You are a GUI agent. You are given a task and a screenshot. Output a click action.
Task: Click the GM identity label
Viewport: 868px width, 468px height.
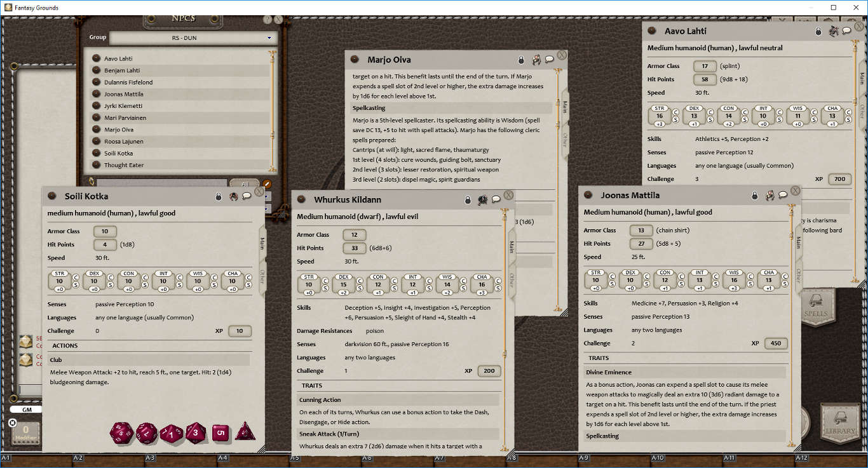pos(27,410)
